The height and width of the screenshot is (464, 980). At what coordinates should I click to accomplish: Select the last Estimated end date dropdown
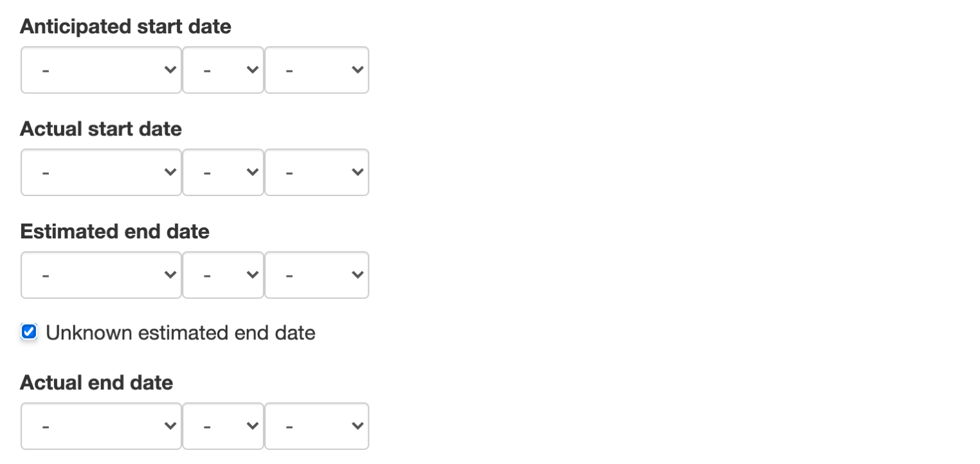pyautogui.click(x=316, y=275)
